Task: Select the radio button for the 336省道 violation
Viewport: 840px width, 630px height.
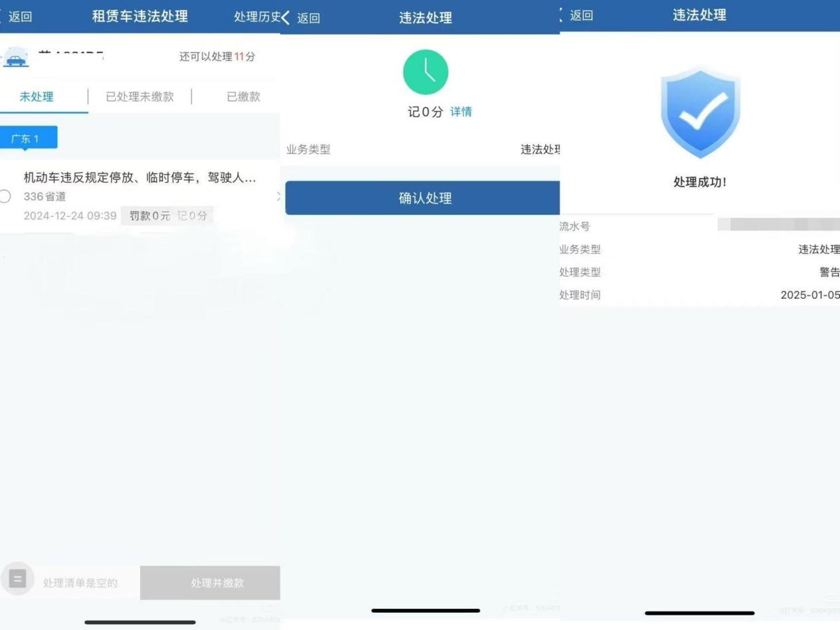Action: 5,197
